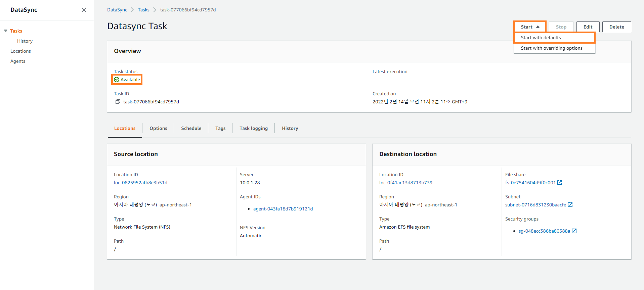Click the DataSync sidebar title
This screenshot has width=644, height=290.
24,10
